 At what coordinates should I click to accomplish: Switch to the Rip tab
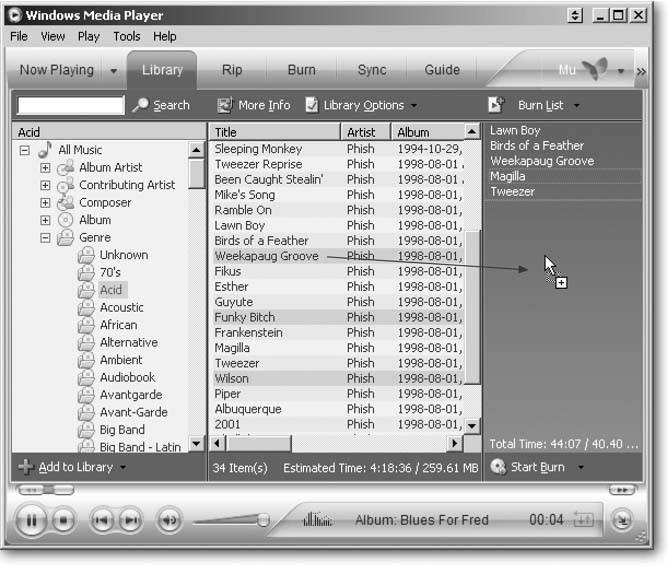[x=232, y=70]
